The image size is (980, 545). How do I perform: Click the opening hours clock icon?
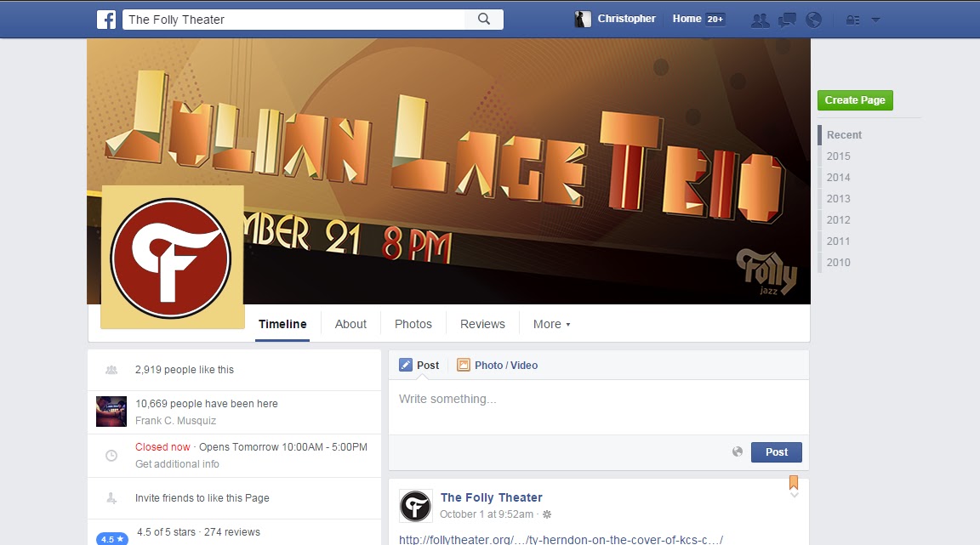pyautogui.click(x=111, y=456)
